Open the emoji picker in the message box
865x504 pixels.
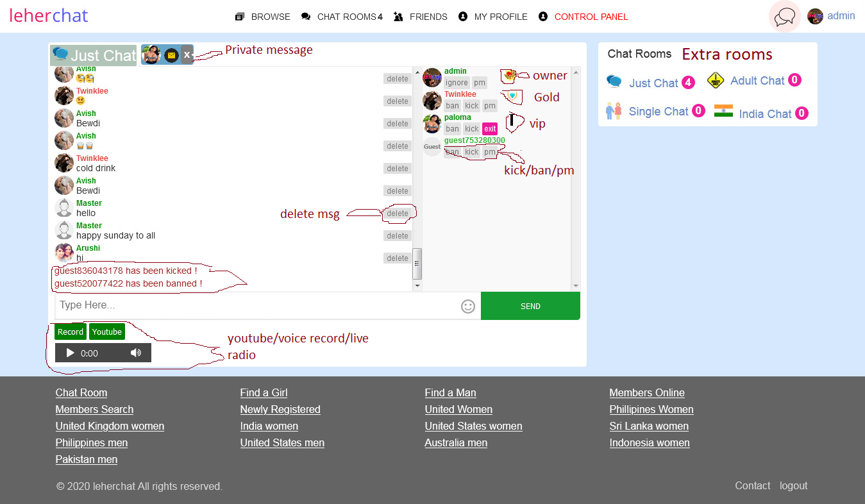click(x=467, y=306)
